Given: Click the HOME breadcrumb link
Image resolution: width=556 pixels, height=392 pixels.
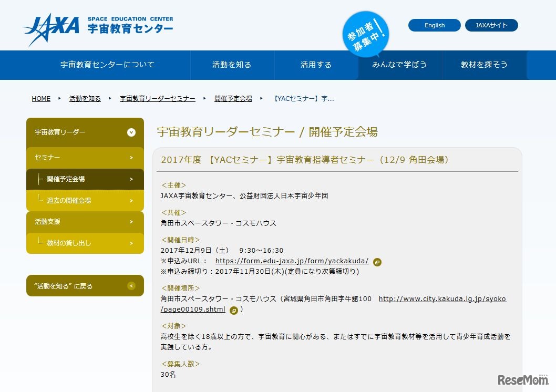Looking at the screenshot, I should pos(41,98).
